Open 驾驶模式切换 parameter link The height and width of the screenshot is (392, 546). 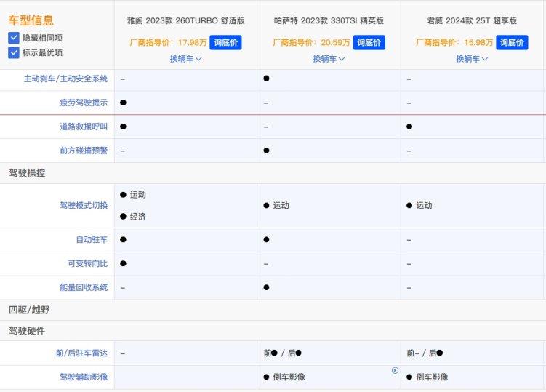[84, 205]
